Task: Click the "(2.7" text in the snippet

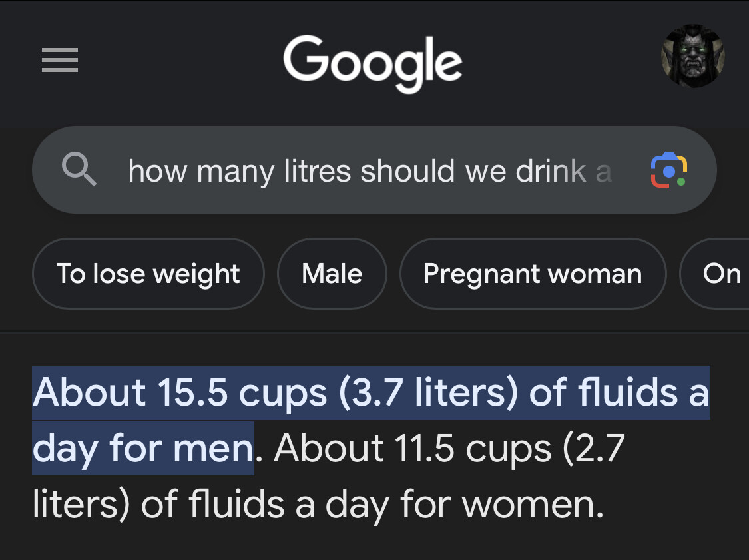Action: pos(594,449)
